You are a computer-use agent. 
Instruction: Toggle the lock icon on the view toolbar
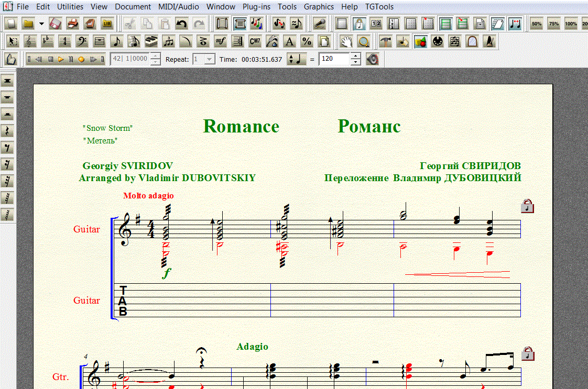coord(359,24)
